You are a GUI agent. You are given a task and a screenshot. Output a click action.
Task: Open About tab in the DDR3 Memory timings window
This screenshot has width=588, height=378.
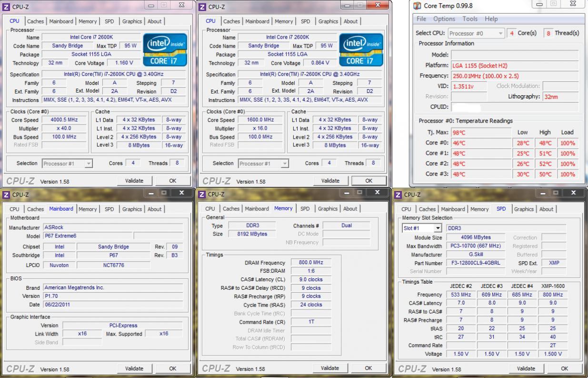350,209
